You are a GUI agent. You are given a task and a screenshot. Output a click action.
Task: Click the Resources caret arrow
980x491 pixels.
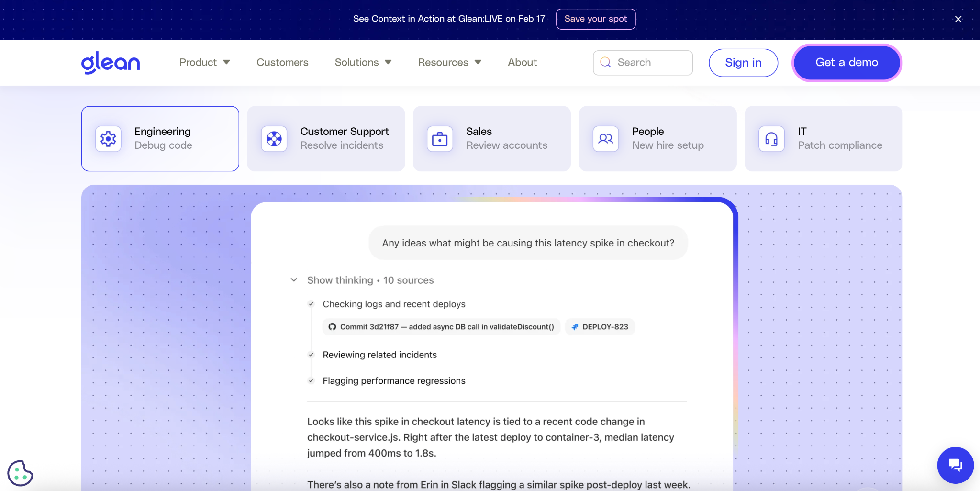click(x=478, y=62)
